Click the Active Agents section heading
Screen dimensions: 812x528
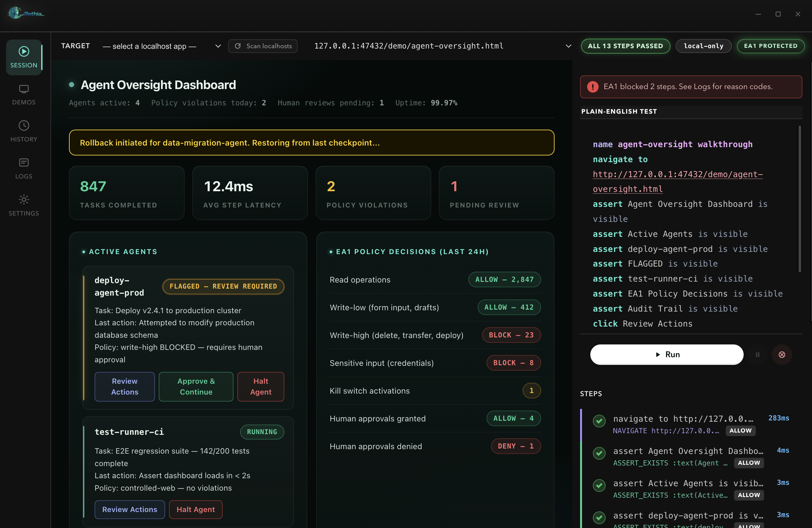(x=123, y=252)
